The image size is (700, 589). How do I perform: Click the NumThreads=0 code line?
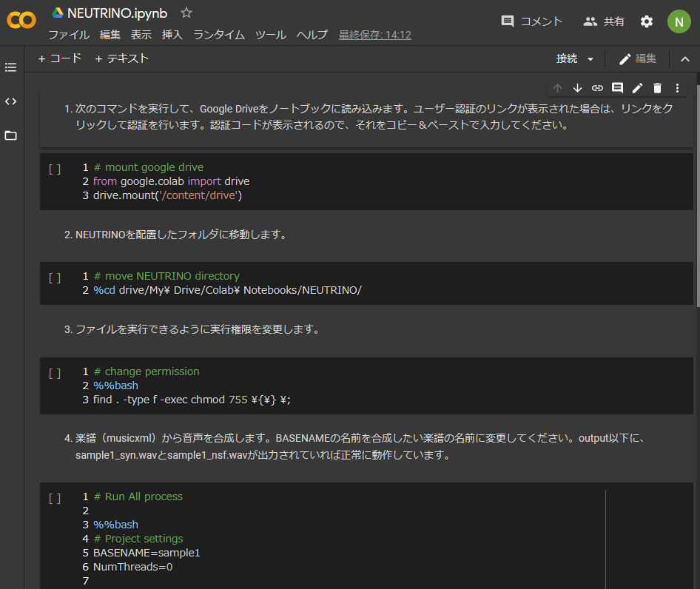132,567
